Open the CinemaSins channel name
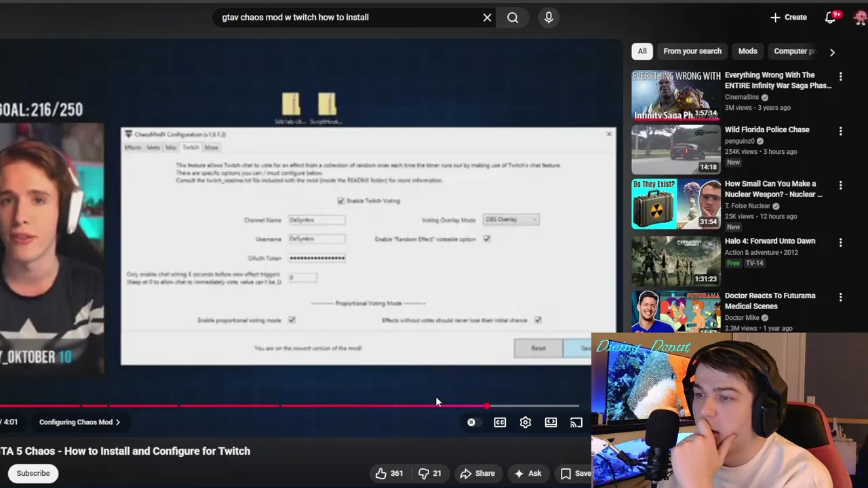The image size is (868, 488). 742,97
